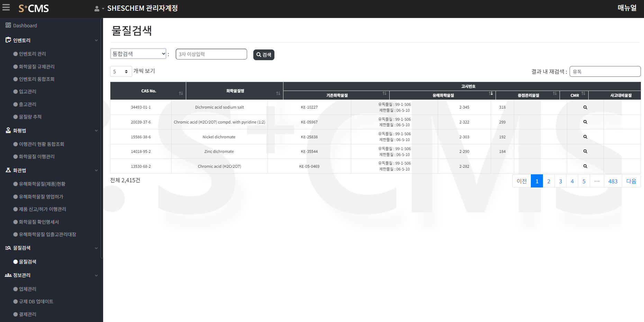Click magnifier icon in Dichromic acid sodium salt row

[x=585, y=107]
